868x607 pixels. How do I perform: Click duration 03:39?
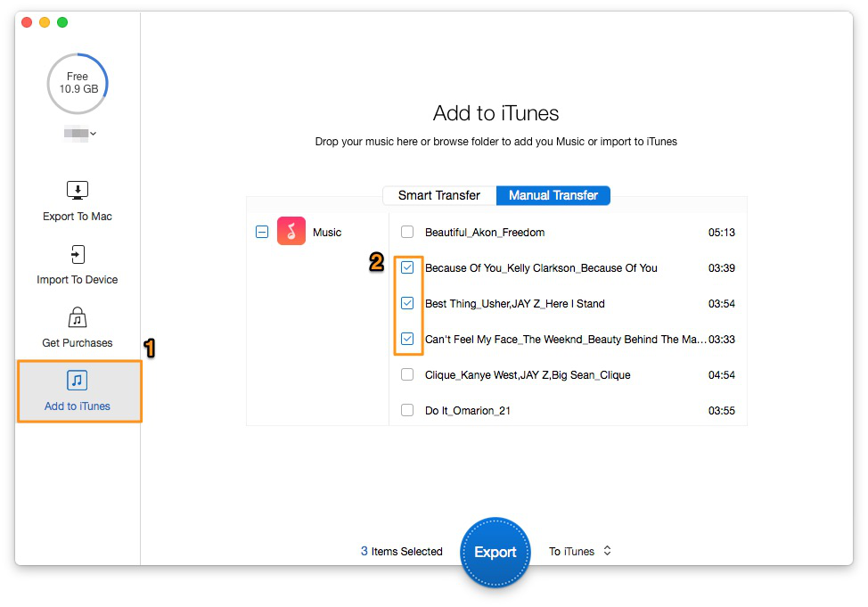[721, 268]
